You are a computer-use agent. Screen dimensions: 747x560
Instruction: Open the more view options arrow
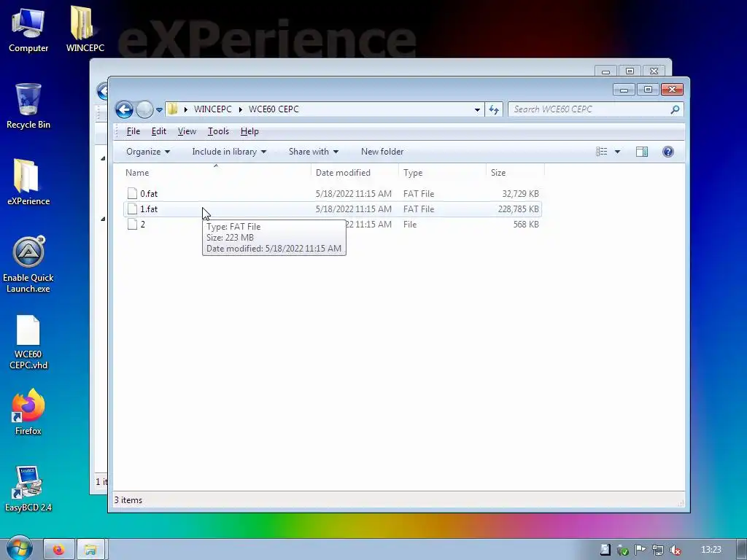617,152
